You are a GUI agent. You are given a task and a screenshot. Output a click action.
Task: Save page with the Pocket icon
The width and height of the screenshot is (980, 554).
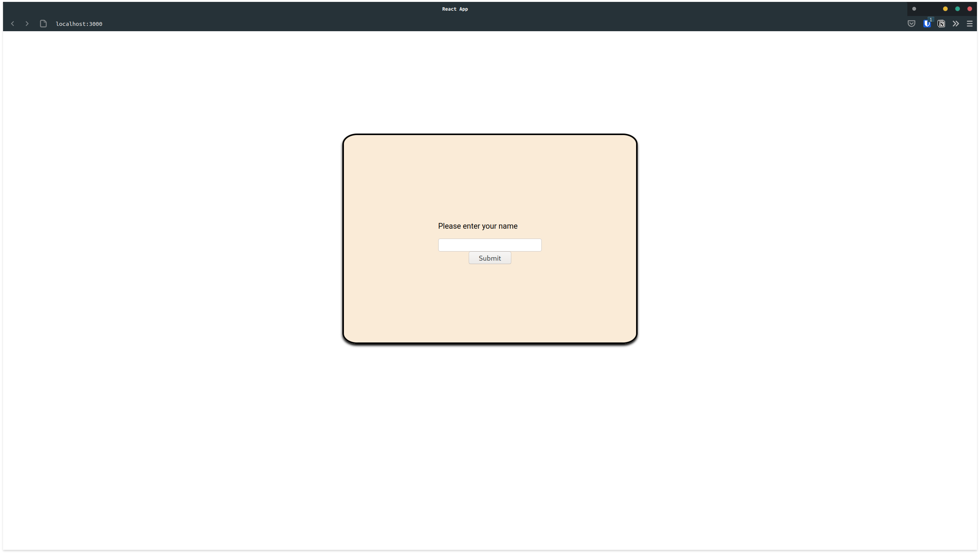point(911,24)
